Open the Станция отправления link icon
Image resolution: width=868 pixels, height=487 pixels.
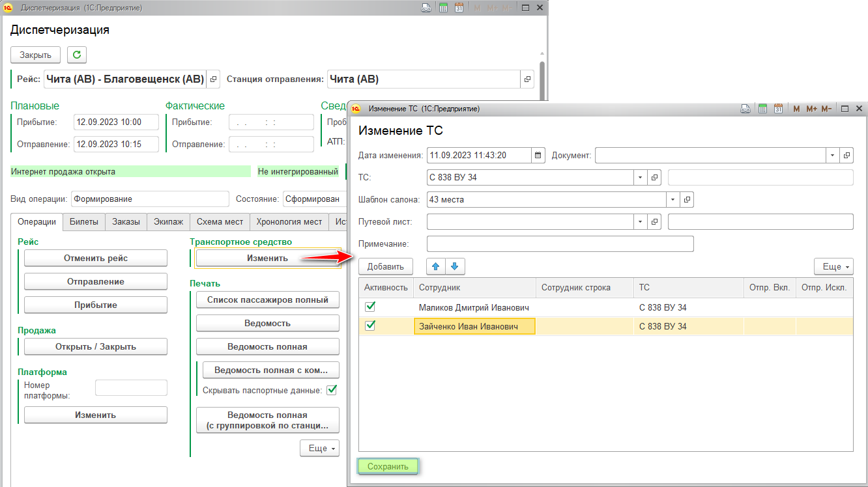coord(527,79)
